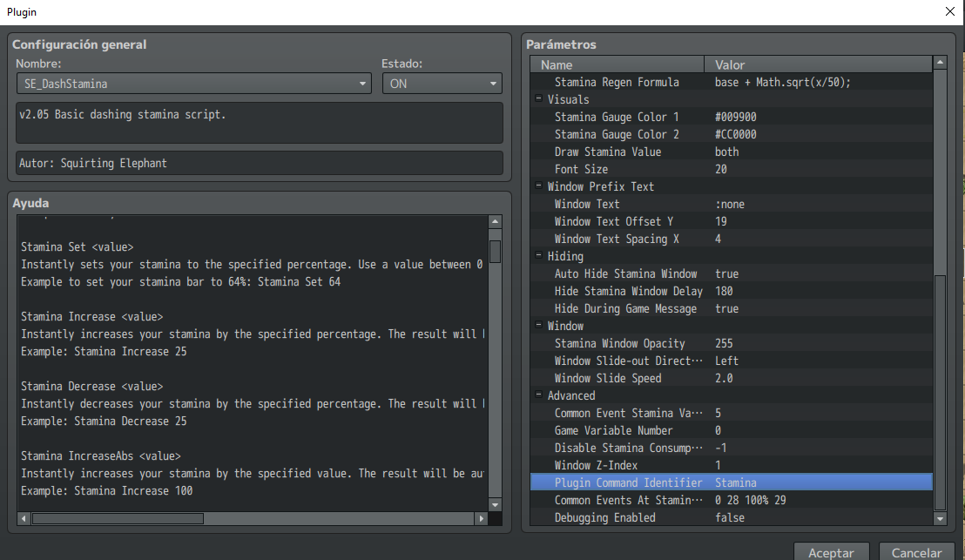Click the Valor column header
This screenshot has width=965, height=560.
(819, 64)
